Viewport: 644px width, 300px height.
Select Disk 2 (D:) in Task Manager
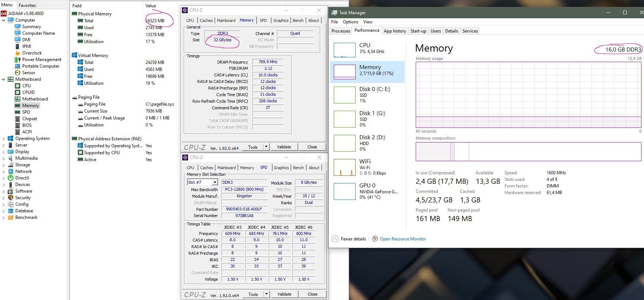coord(367,143)
